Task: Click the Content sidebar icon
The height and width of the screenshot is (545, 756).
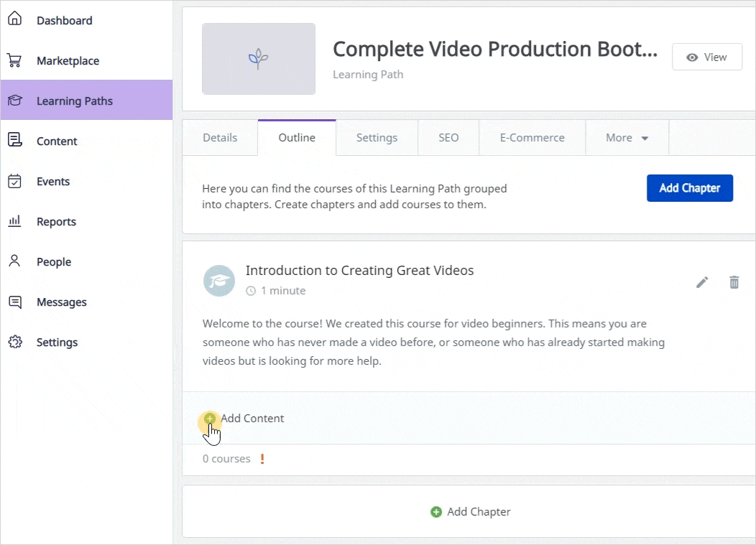Action: point(14,141)
